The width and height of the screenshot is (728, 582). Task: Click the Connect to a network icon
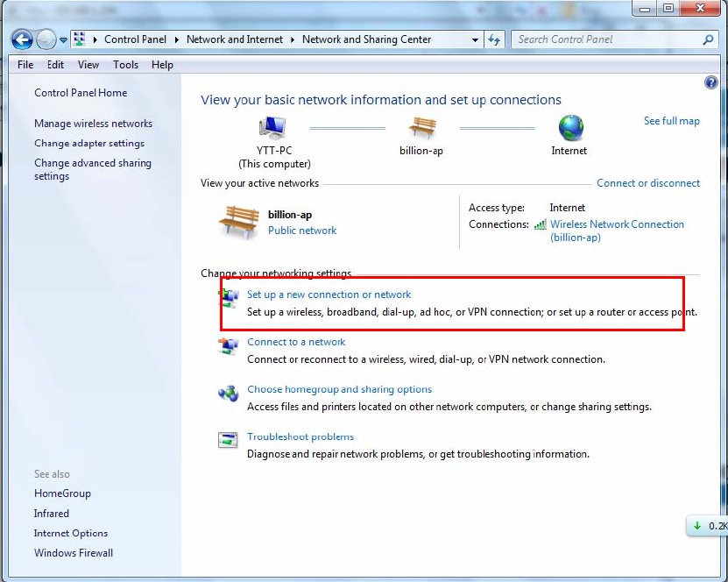[228, 346]
